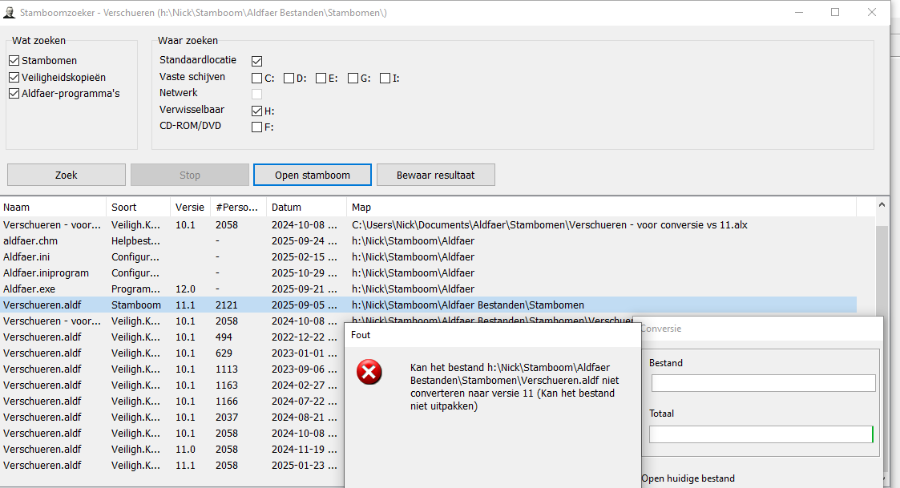Click the Bewaar resultaat button
The width and height of the screenshot is (900, 488).
[435, 175]
